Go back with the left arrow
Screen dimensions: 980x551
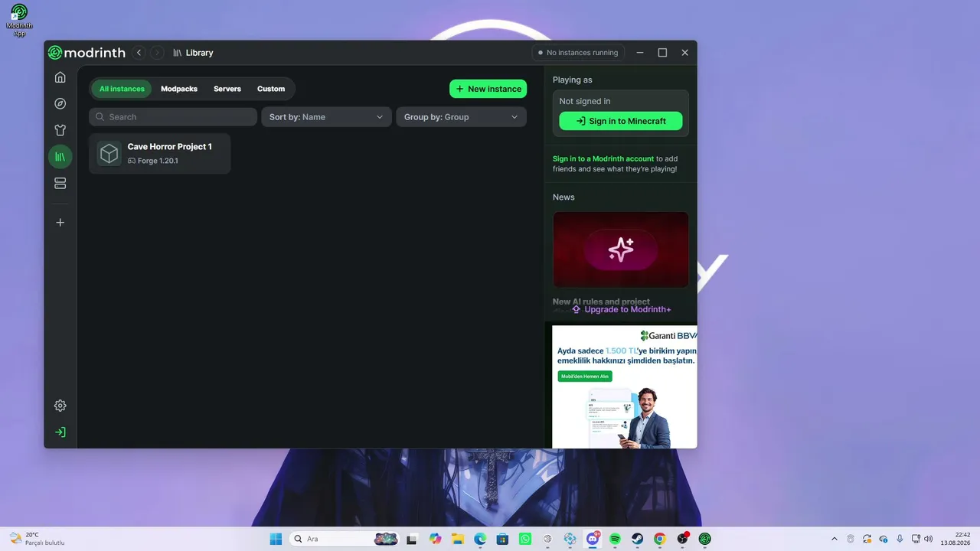click(139, 53)
